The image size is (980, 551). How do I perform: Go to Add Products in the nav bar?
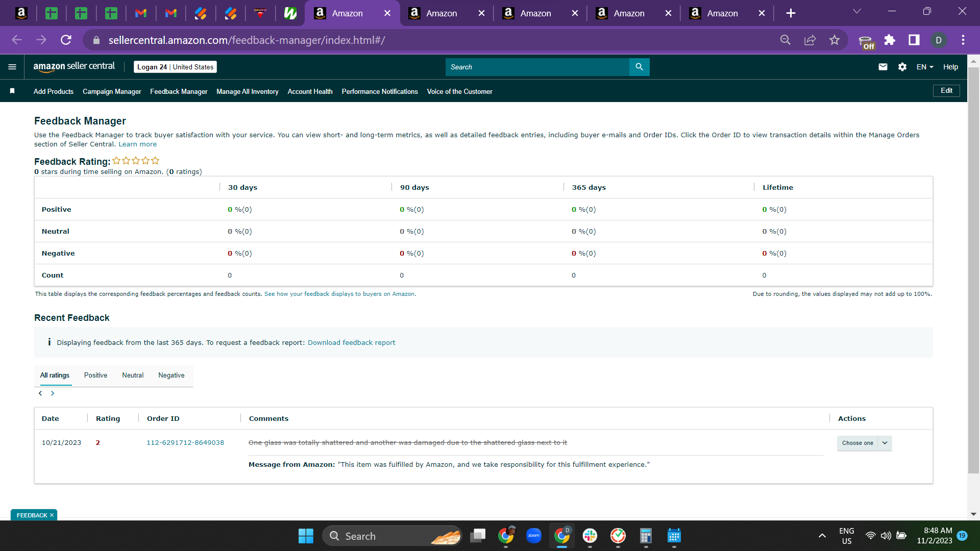click(54, 92)
